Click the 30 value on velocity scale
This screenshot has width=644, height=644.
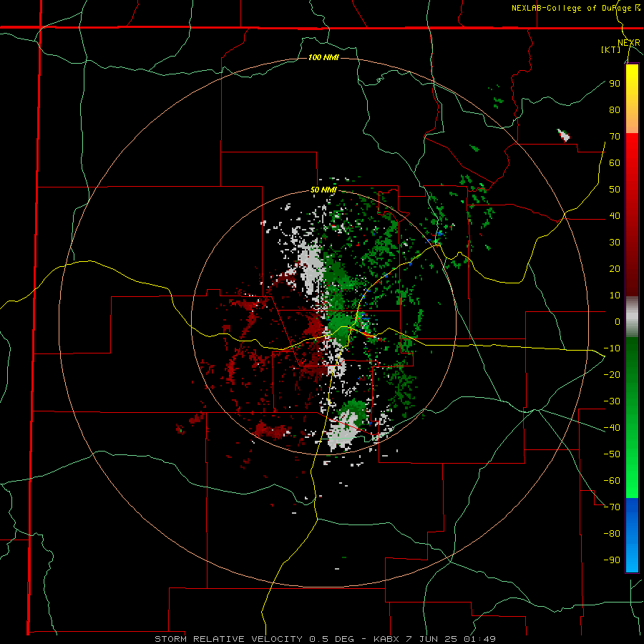point(615,243)
